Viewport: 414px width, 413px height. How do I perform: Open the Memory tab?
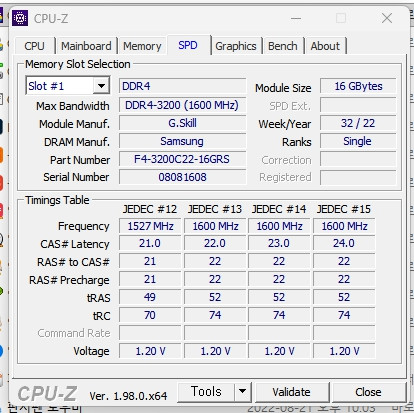click(x=142, y=46)
